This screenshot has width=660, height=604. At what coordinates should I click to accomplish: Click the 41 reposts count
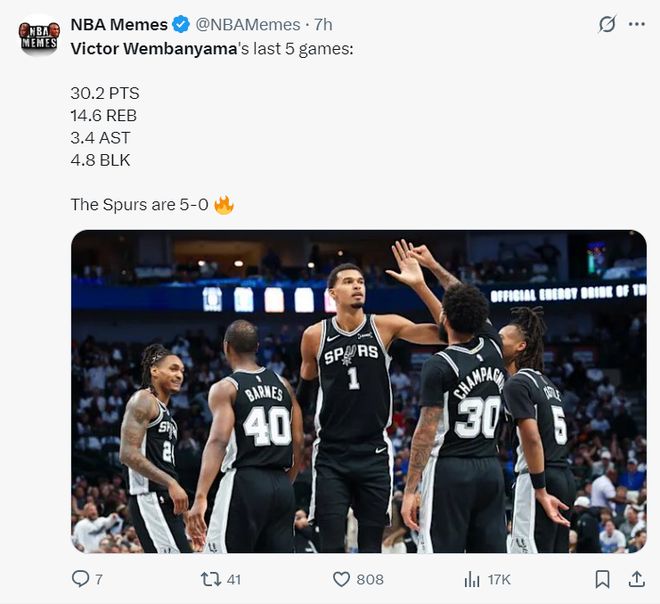234,580
